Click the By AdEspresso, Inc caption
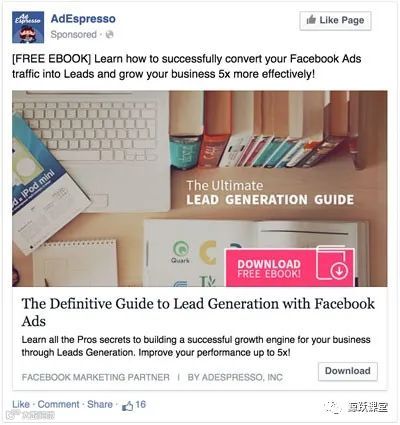Viewport: 400px width, 425px height. pyautogui.click(x=235, y=377)
